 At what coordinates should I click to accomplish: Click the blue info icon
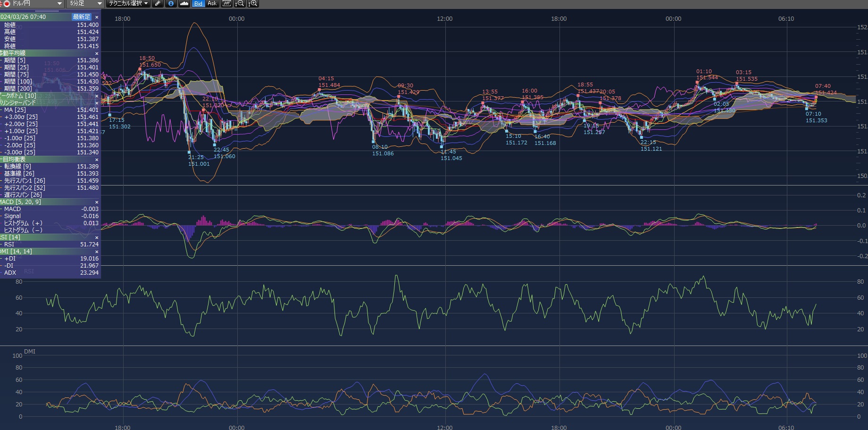pos(171,4)
